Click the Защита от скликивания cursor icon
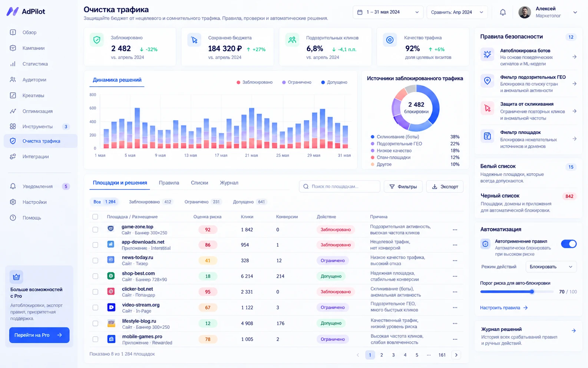588x368 pixels. [488, 108]
